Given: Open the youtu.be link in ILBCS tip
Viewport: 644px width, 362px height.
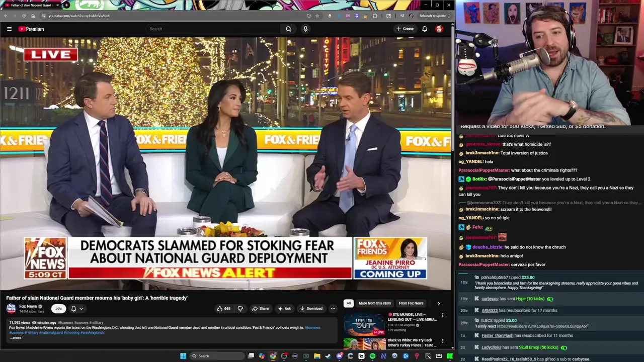Looking at the screenshot, I should [542, 326].
